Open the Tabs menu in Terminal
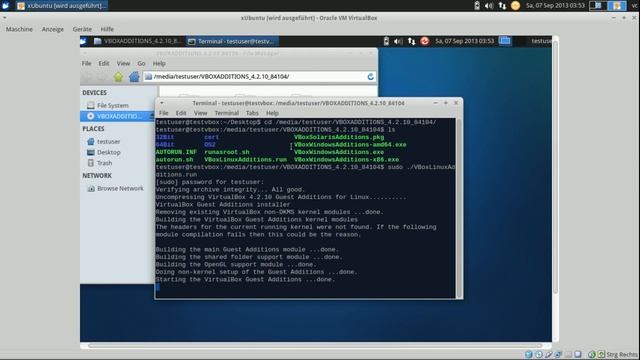640x360 pixels. pyautogui.click(x=252, y=113)
